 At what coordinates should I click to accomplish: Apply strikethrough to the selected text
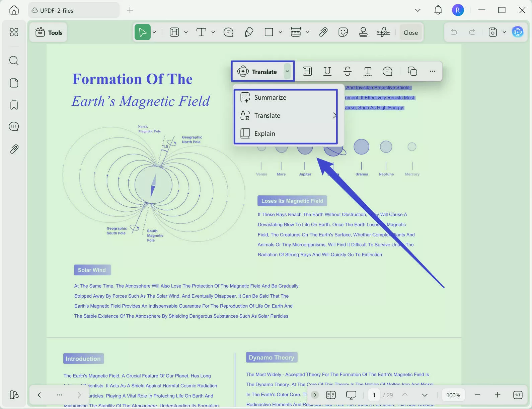point(348,71)
